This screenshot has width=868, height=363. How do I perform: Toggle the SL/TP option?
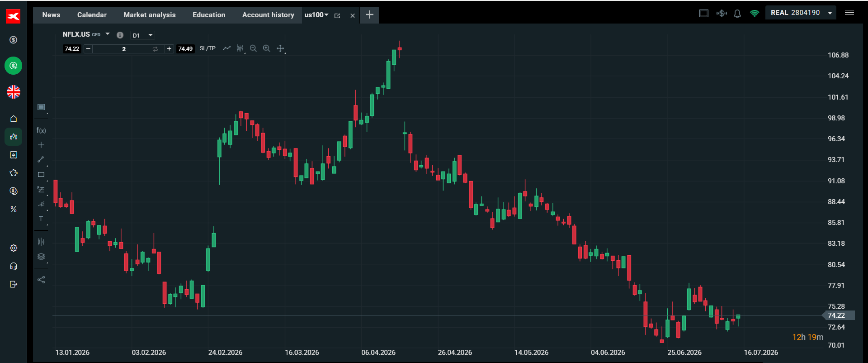[208, 48]
